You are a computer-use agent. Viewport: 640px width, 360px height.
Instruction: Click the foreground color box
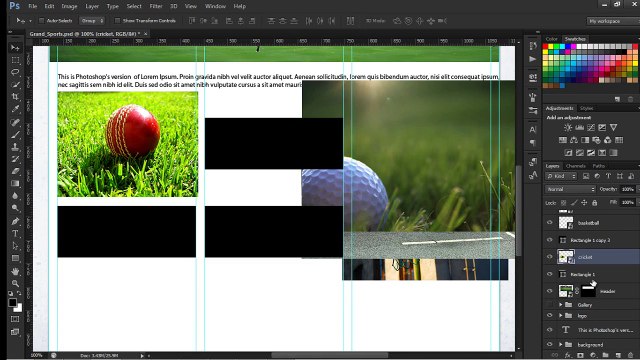click(12, 302)
